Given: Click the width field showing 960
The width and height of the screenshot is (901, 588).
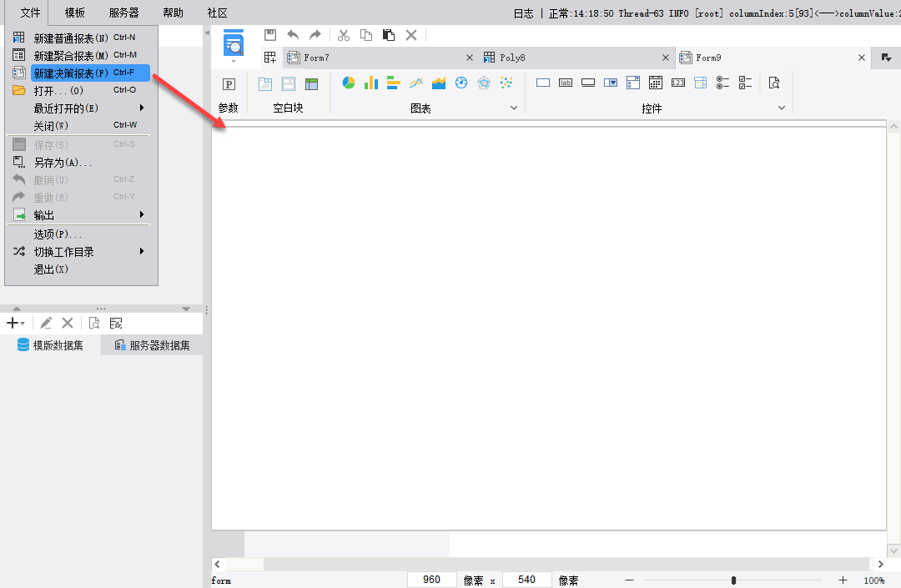Looking at the screenshot, I should coord(432,580).
